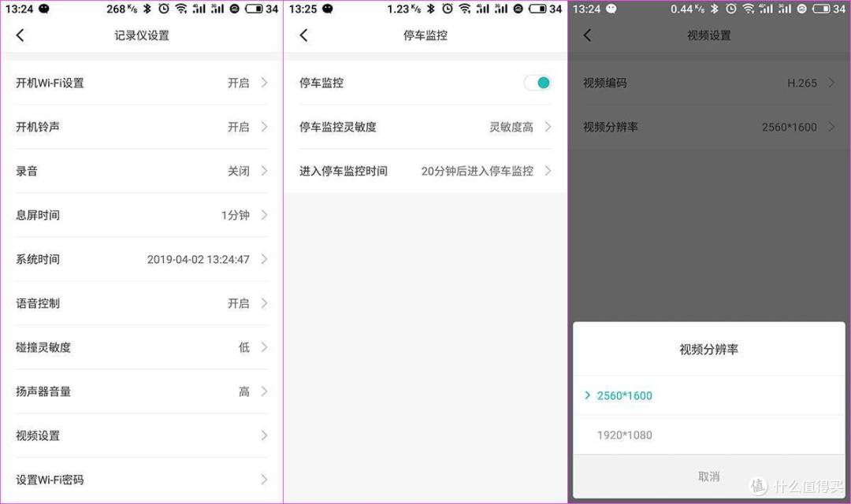
Task: Open 开机Wi-Fi设置 option
Action: tap(142, 83)
